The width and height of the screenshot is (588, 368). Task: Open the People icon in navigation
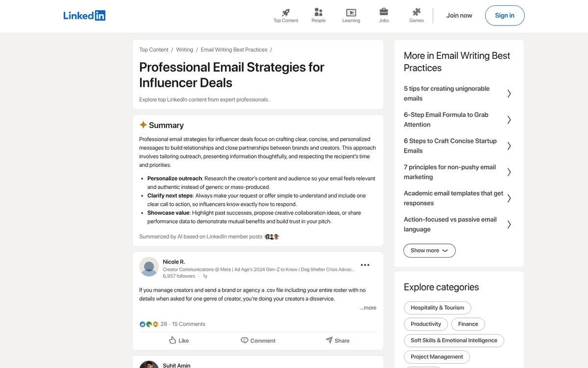click(318, 13)
